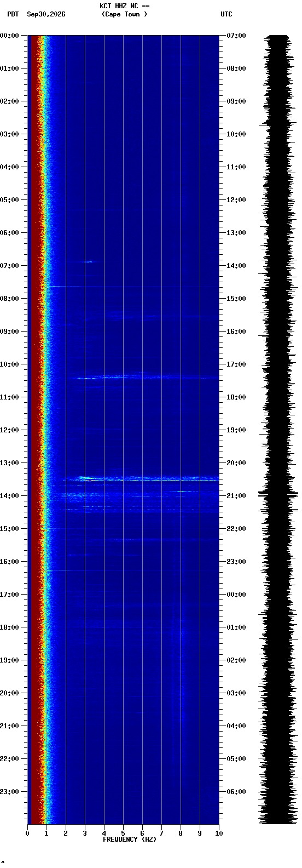302x868 pixels.
Task: Click the 06:00 PDT time label
Action: coord(9,233)
